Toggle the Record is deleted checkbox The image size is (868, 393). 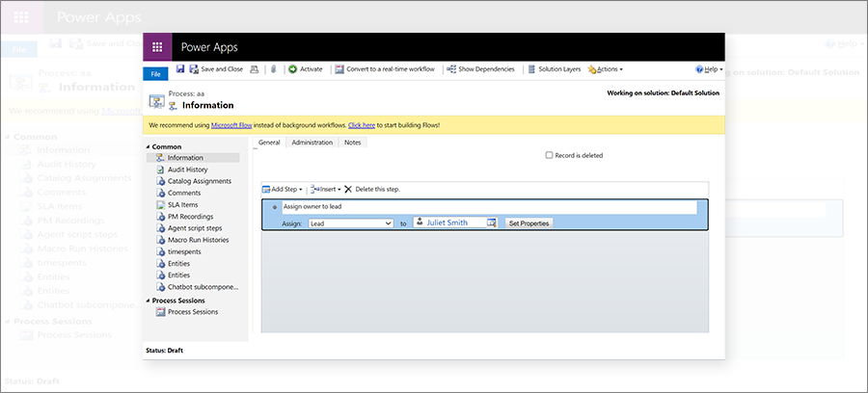coord(549,155)
